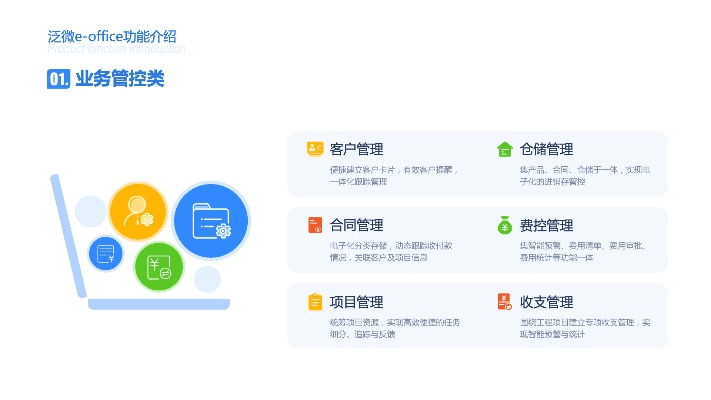Click the 泛微e-office功能介绍 slide title
The height and width of the screenshot is (400, 711).
point(112,36)
